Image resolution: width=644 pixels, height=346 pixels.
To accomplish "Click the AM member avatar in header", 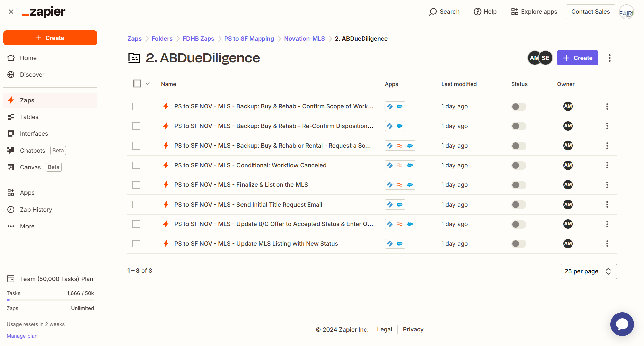I will pos(533,58).
